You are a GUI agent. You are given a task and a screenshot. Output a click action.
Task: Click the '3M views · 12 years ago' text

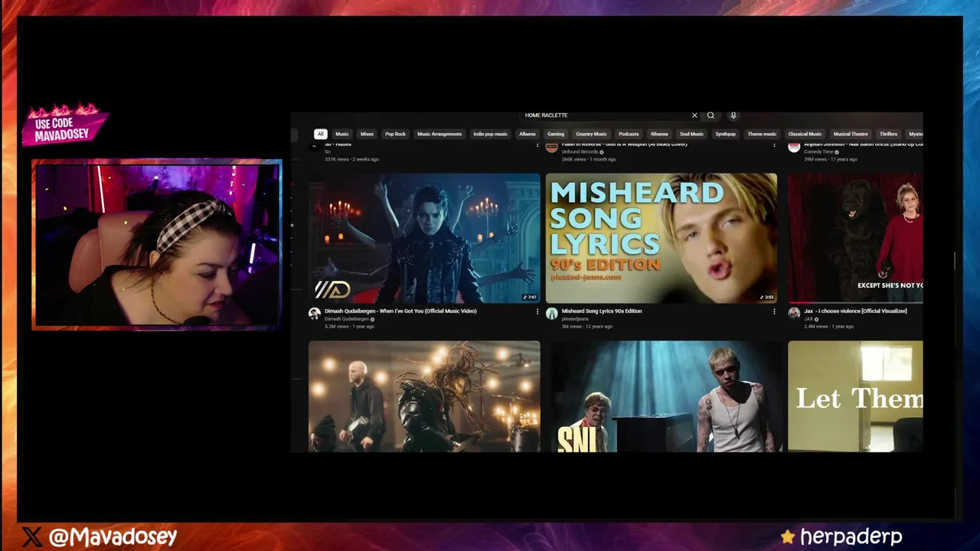[587, 326]
